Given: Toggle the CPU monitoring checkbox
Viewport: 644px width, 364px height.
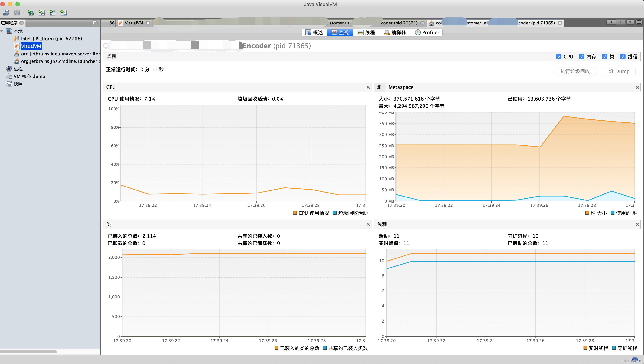Looking at the screenshot, I should [x=559, y=56].
